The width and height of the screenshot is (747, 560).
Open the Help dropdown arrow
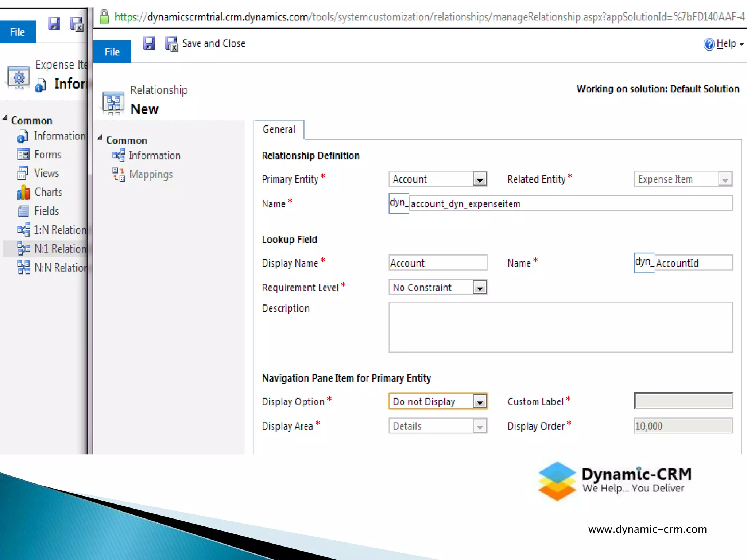pyautogui.click(x=742, y=45)
